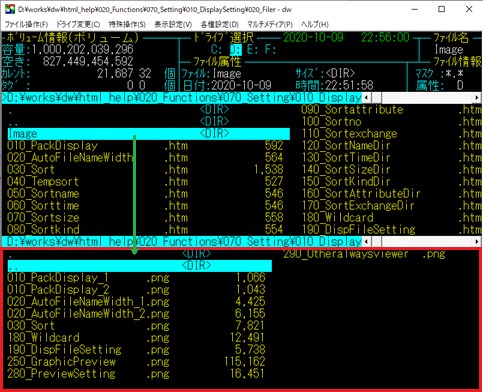Select 100_Sortno file

pos(391,122)
